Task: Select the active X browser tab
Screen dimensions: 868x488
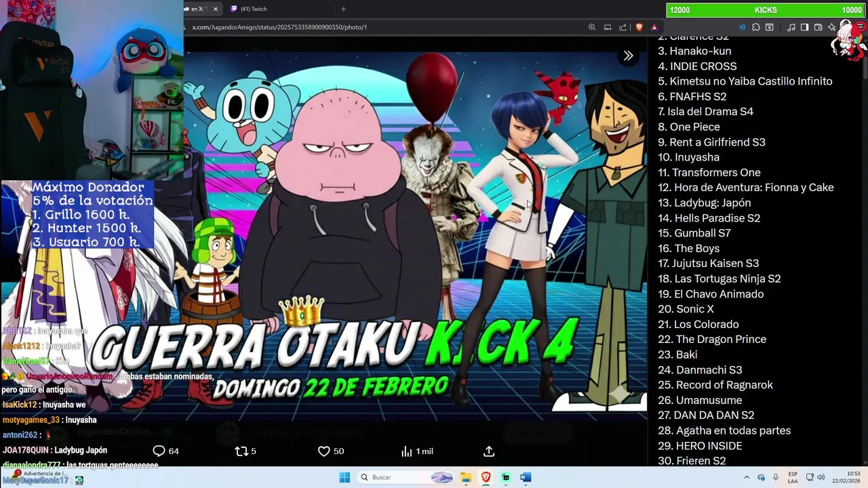Action: point(197,9)
